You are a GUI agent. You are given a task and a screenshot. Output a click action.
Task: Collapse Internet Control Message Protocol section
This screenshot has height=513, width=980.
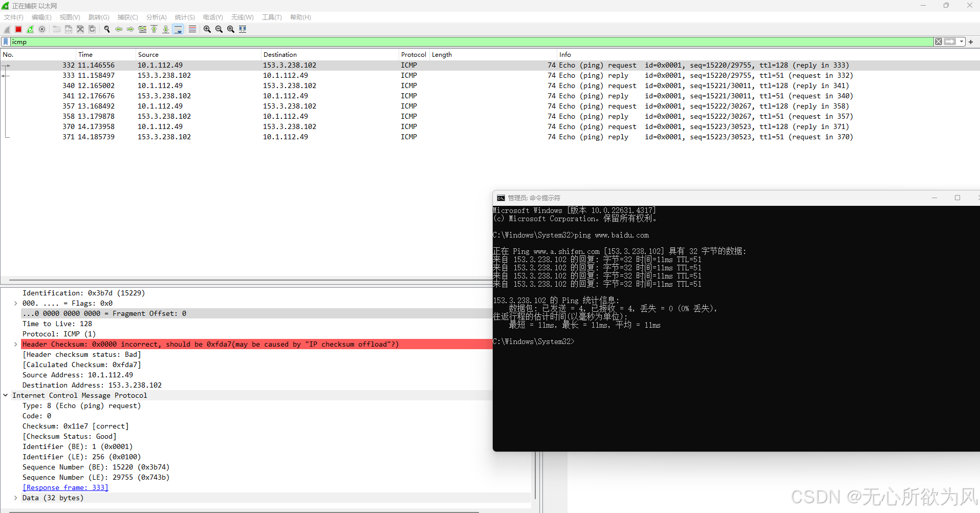pyautogui.click(x=6, y=396)
